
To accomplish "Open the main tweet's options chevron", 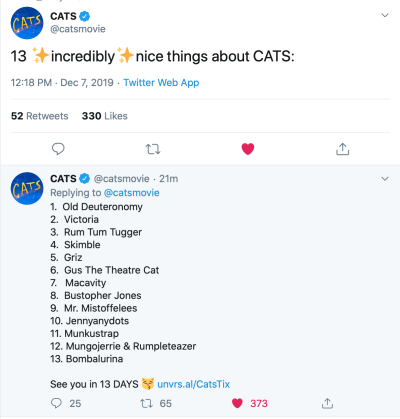I will (x=385, y=15).
